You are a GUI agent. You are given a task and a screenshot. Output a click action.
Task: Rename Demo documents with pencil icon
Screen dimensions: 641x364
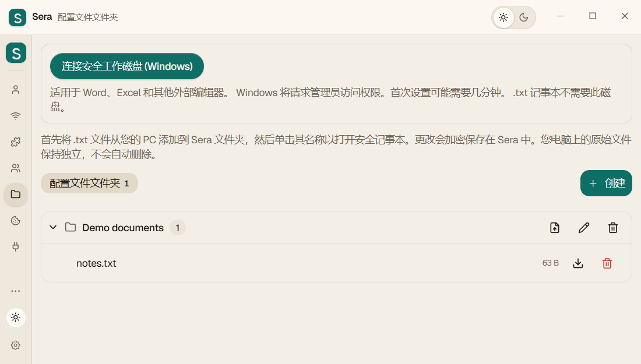(584, 228)
